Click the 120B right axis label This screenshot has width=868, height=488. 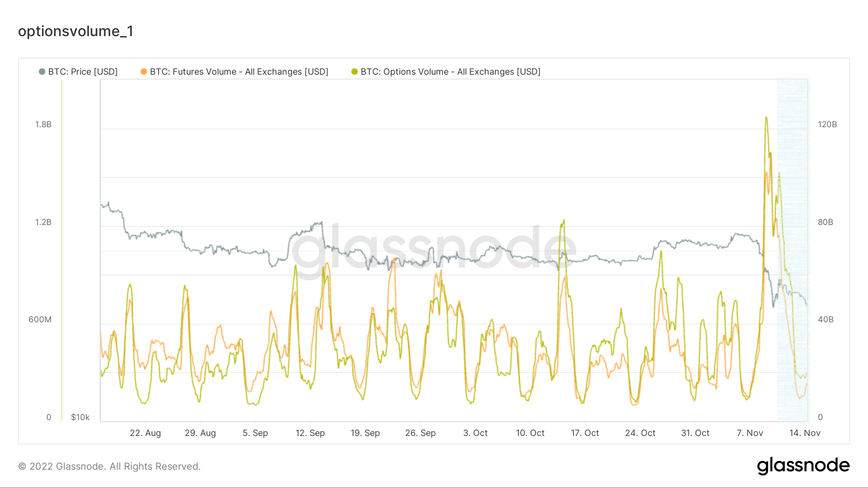[x=827, y=124]
